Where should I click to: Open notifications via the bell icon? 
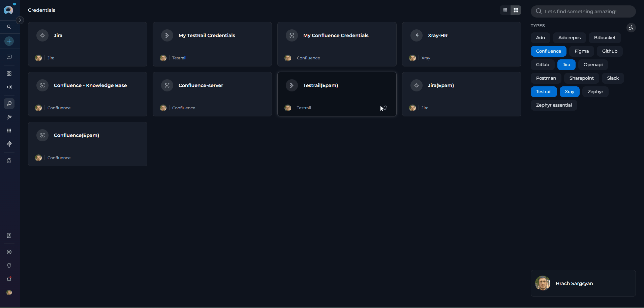[9, 279]
